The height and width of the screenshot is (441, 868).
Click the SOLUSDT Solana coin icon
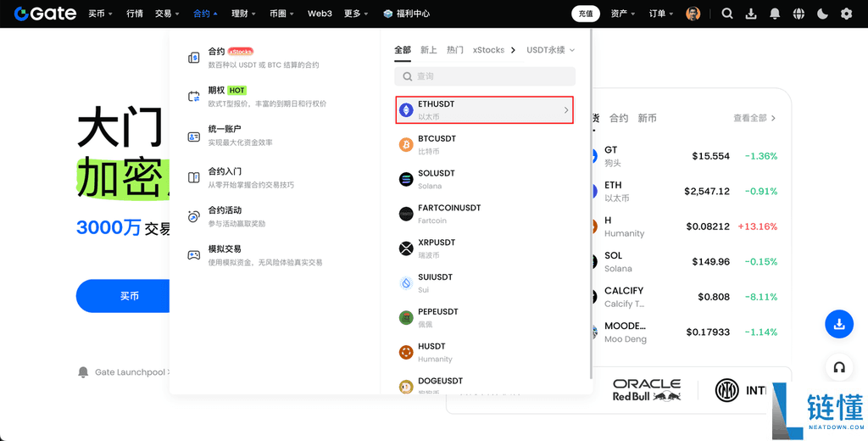point(406,179)
